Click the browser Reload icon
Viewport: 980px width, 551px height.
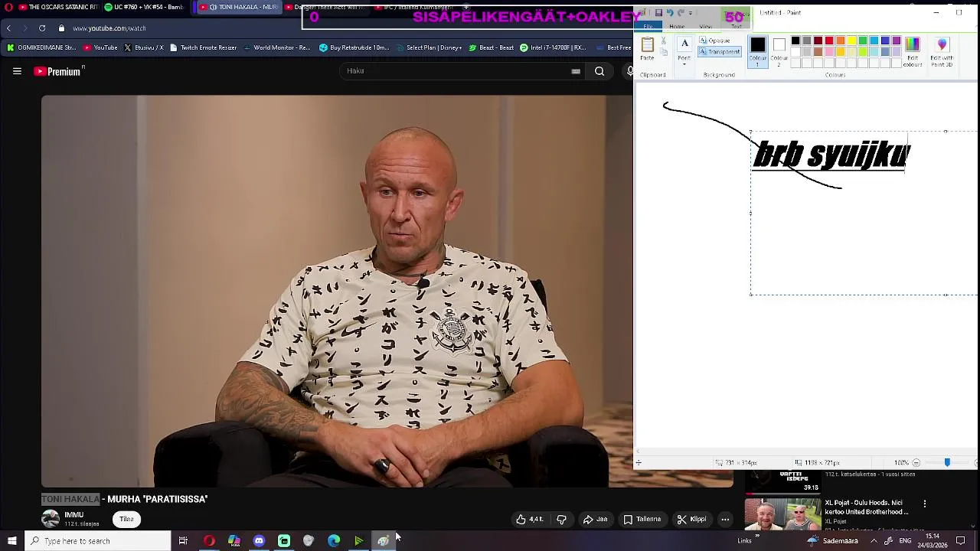pyautogui.click(x=42, y=28)
